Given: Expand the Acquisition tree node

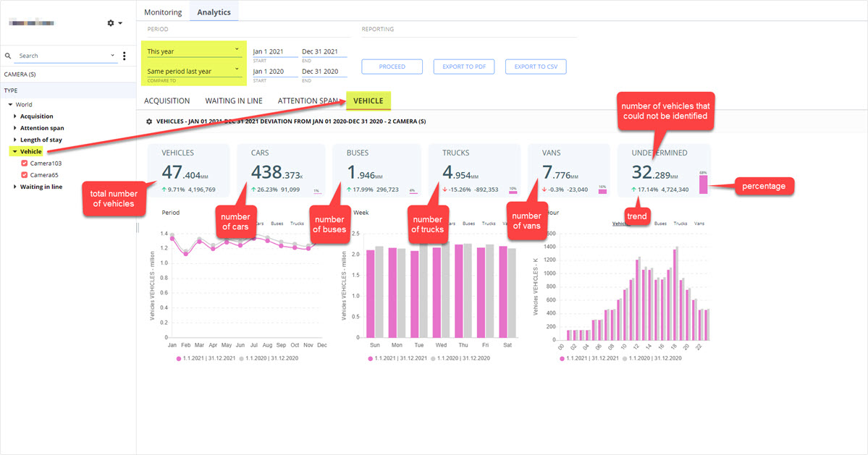Looking at the screenshot, I should (15, 116).
